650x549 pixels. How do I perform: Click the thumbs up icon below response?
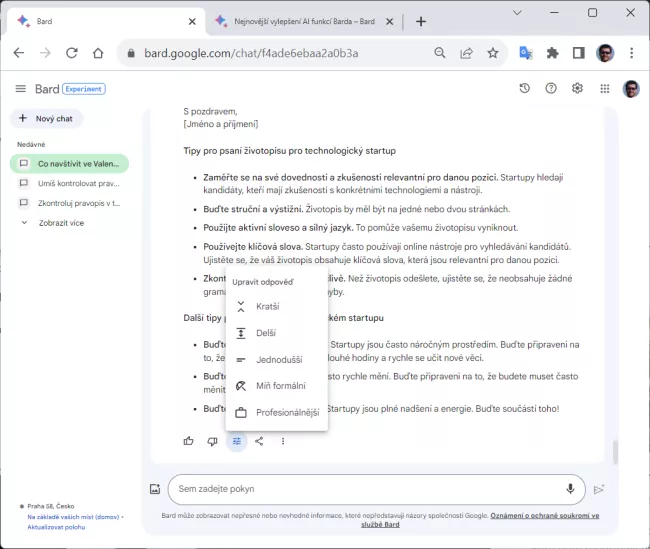189,441
